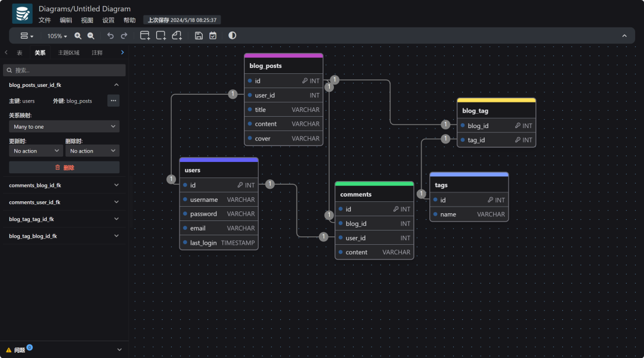
Task: Click the zoom out magnifier icon
Action: pyautogui.click(x=91, y=36)
